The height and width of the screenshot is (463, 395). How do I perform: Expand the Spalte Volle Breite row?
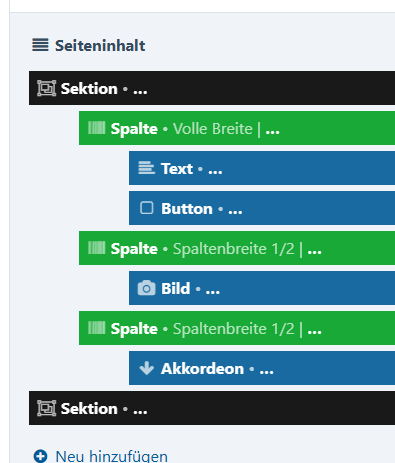(x=237, y=128)
